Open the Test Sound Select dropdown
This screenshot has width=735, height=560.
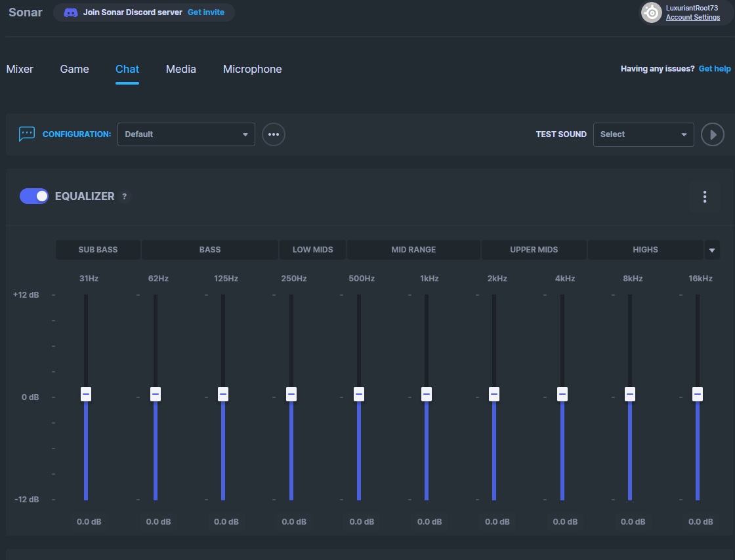click(x=643, y=134)
